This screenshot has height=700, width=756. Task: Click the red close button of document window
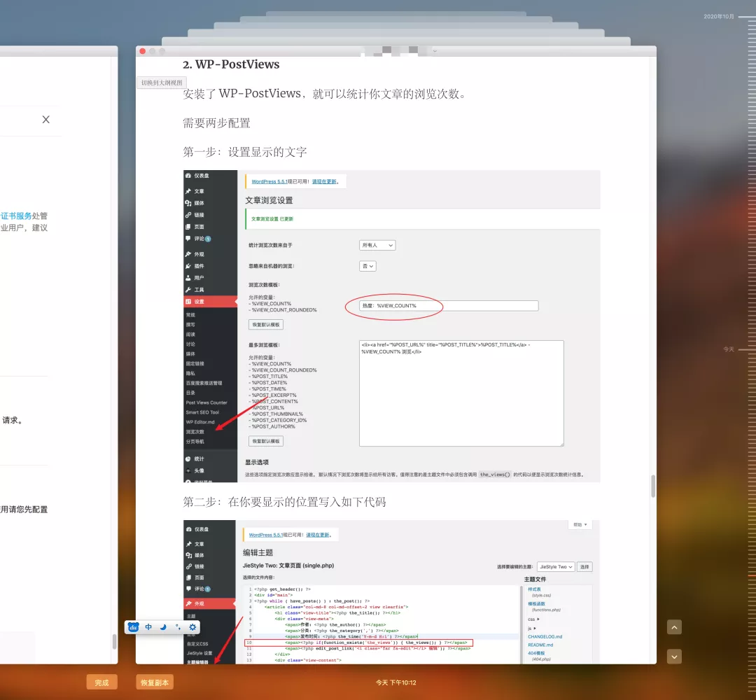pos(143,51)
